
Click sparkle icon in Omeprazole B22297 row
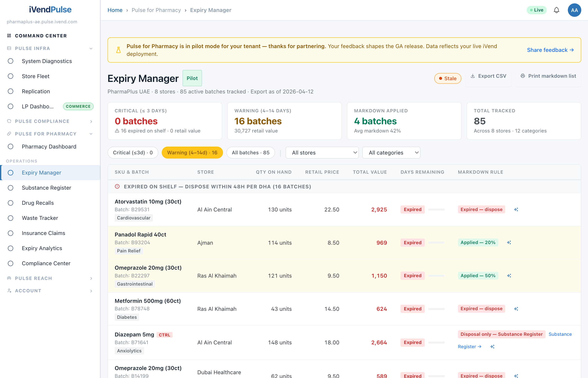(509, 276)
